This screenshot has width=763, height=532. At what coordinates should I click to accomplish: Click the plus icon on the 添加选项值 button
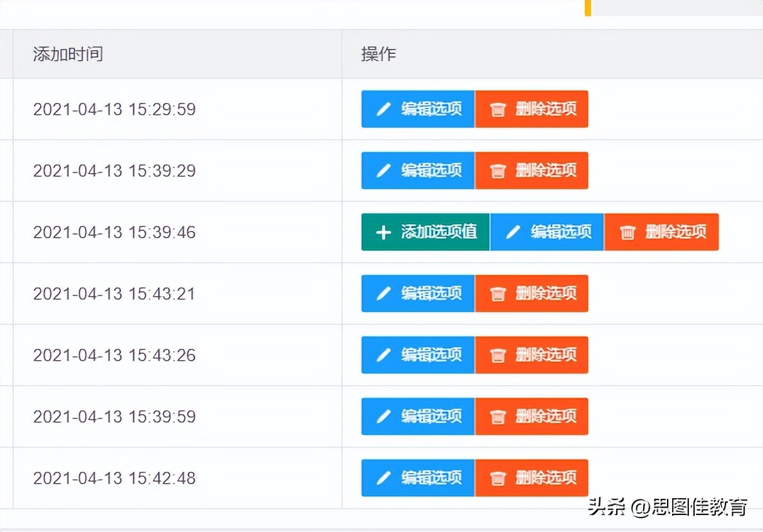click(x=383, y=231)
